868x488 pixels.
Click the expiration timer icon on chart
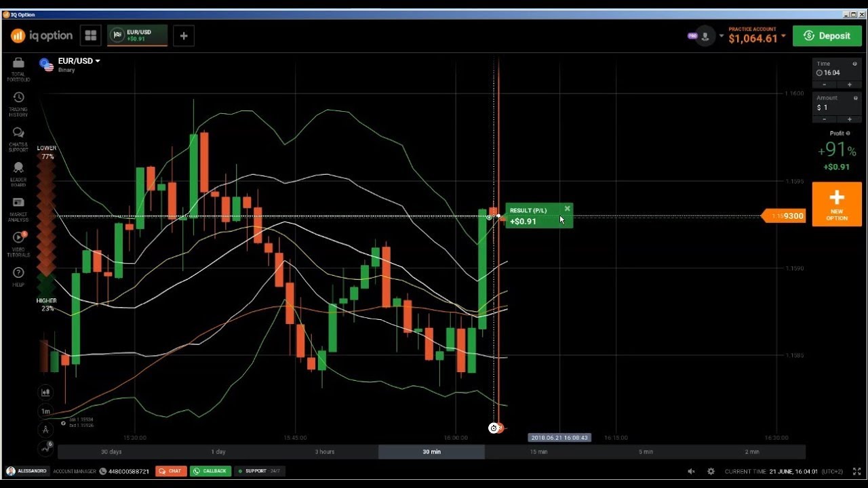[494, 428]
